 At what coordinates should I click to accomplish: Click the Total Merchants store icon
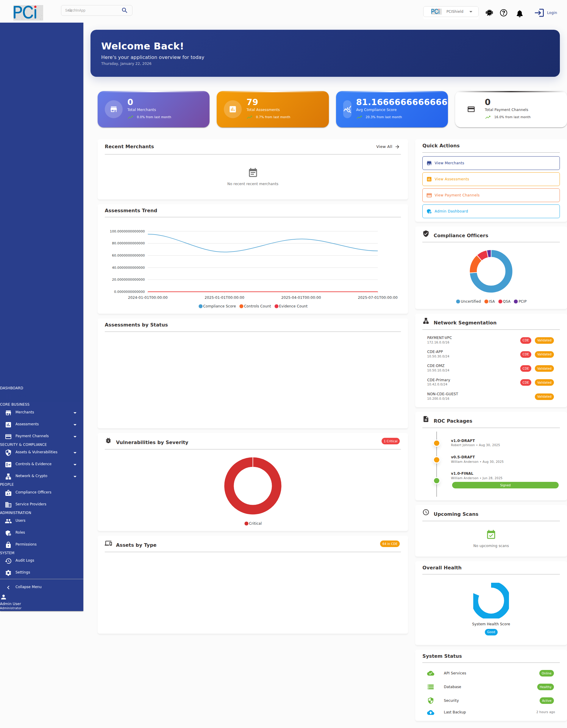(x=114, y=109)
